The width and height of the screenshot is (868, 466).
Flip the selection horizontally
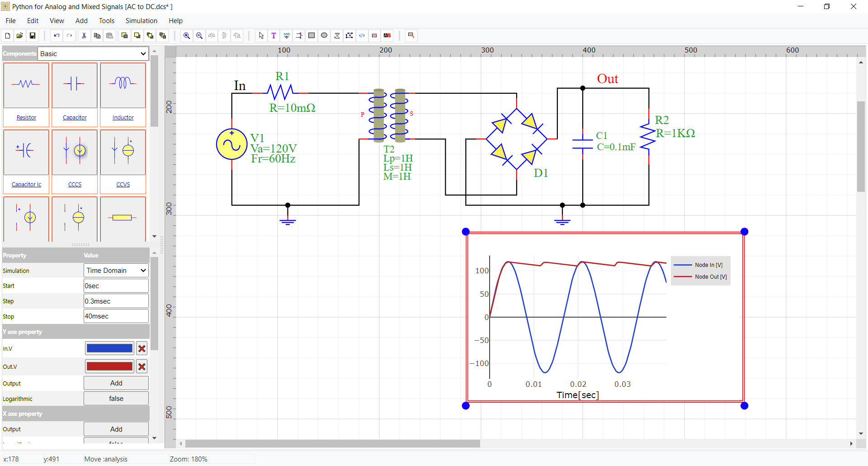(212, 36)
